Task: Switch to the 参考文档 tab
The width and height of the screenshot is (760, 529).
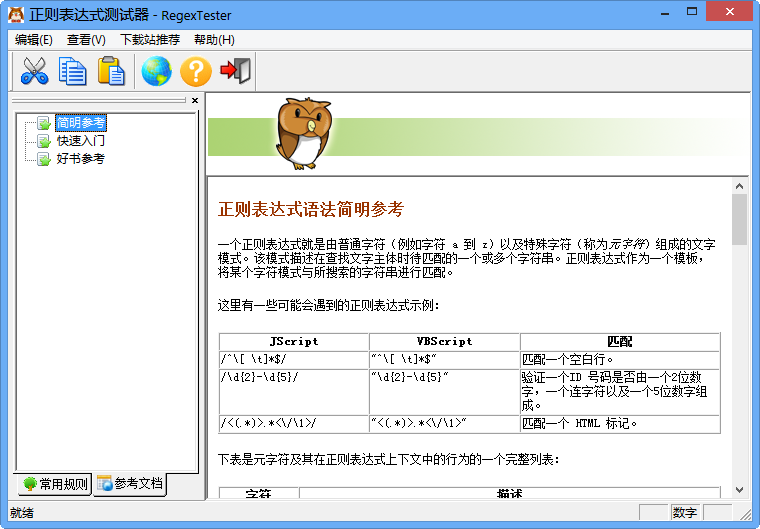Action: pos(130,483)
